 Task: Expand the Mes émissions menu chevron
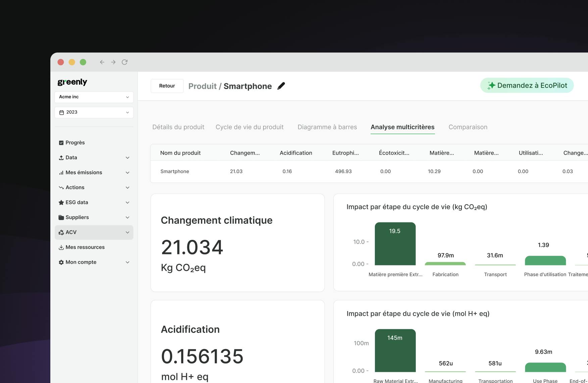(128, 173)
